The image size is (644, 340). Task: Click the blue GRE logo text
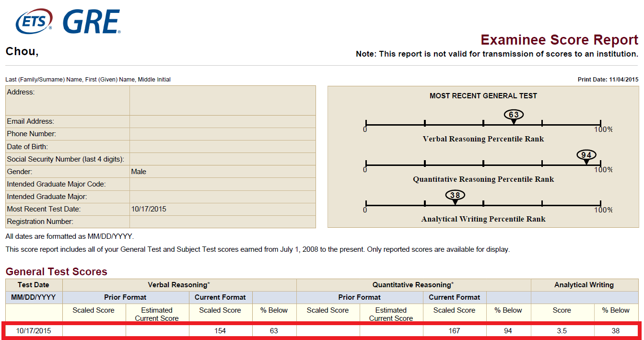coord(91,22)
